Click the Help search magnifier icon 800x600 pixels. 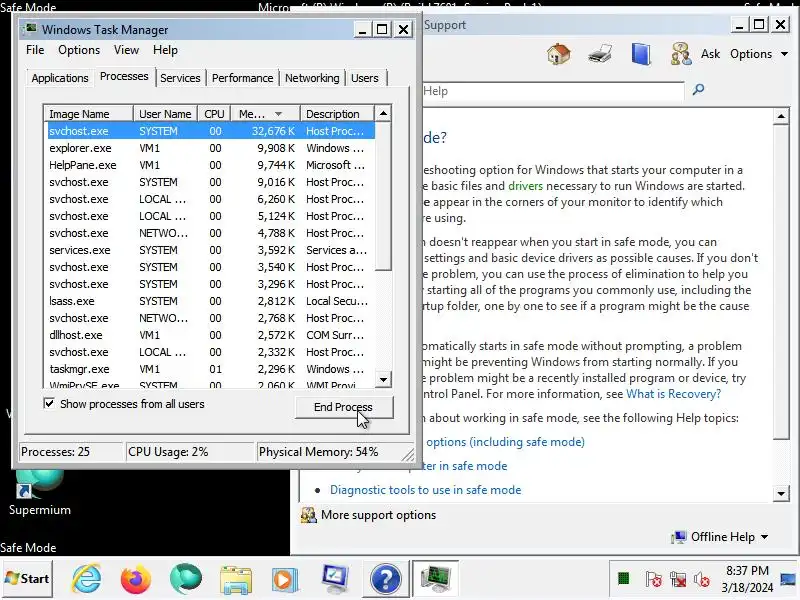coord(698,90)
